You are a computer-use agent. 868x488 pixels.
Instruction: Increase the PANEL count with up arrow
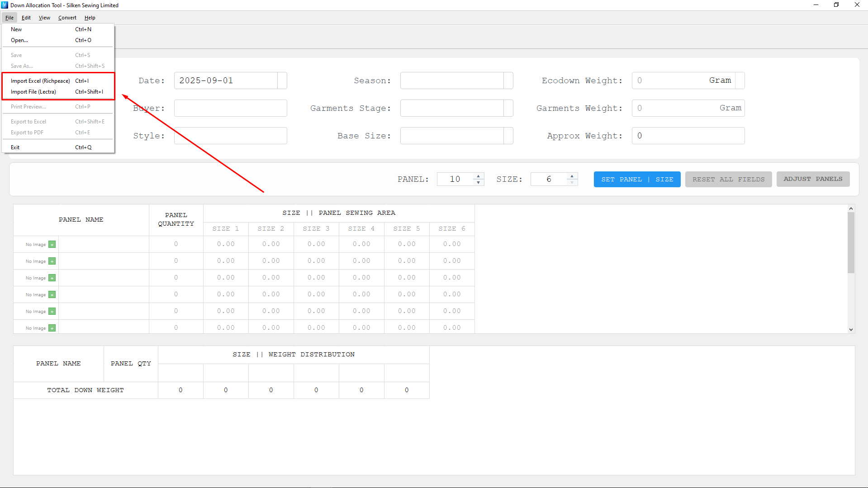tap(478, 176)
